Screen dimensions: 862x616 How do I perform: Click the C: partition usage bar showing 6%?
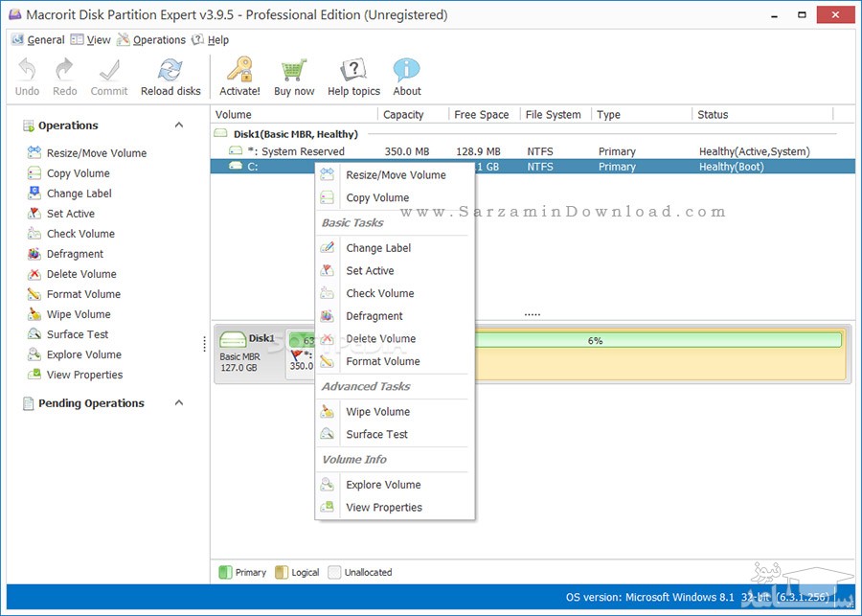coord(594,340)
